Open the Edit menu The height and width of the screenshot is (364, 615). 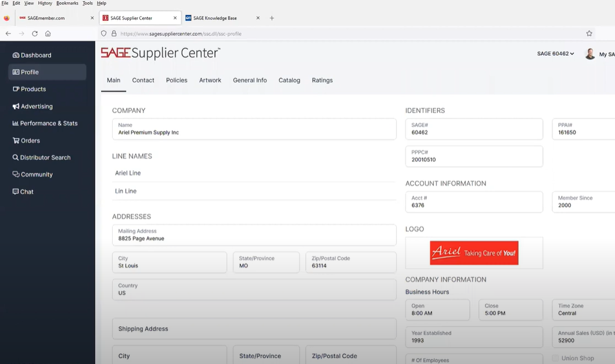click(16, 3)
